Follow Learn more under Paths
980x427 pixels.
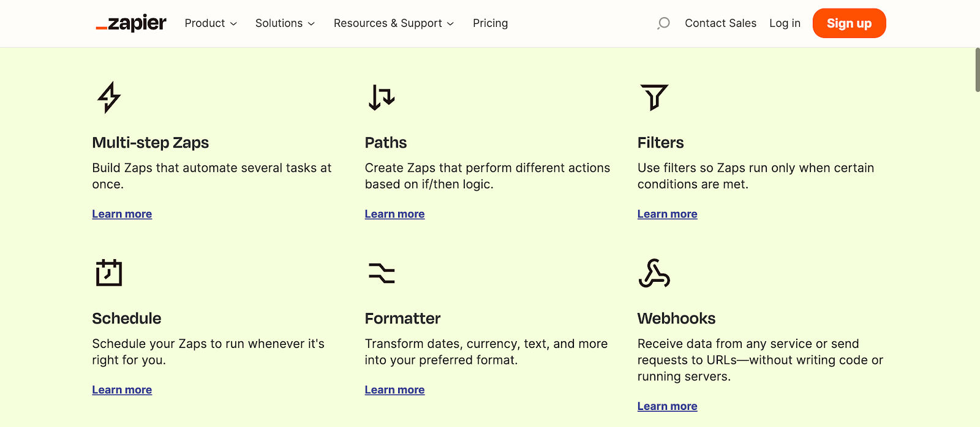pos(394,214)
